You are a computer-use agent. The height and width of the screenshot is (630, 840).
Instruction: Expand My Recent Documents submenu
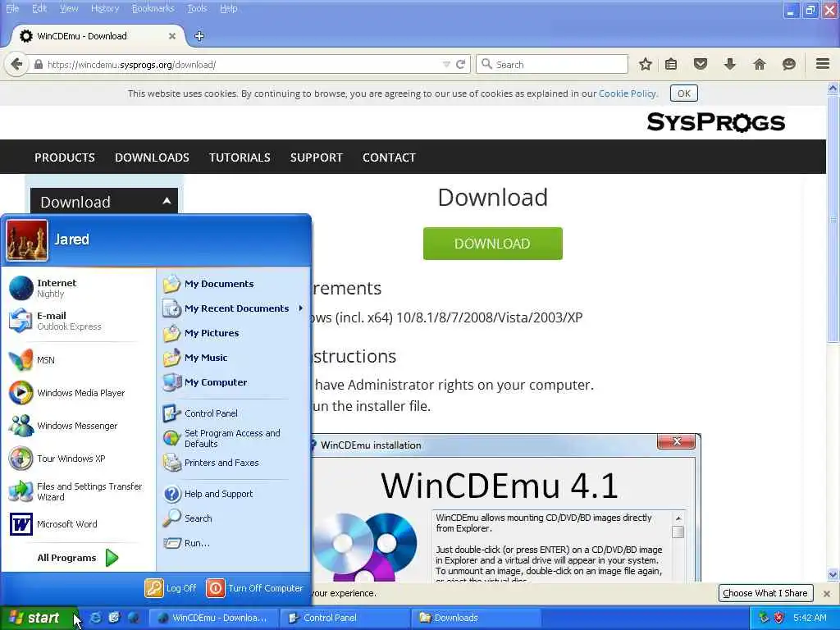(x=234, y=308)
